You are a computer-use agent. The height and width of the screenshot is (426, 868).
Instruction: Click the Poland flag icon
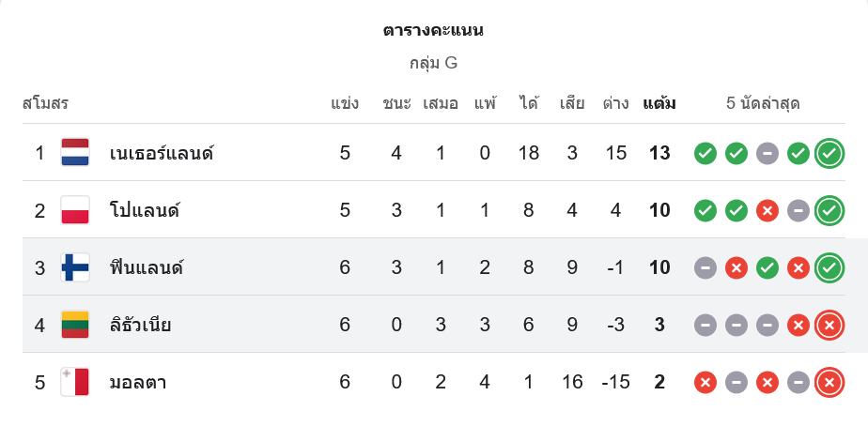click(75, 210)
